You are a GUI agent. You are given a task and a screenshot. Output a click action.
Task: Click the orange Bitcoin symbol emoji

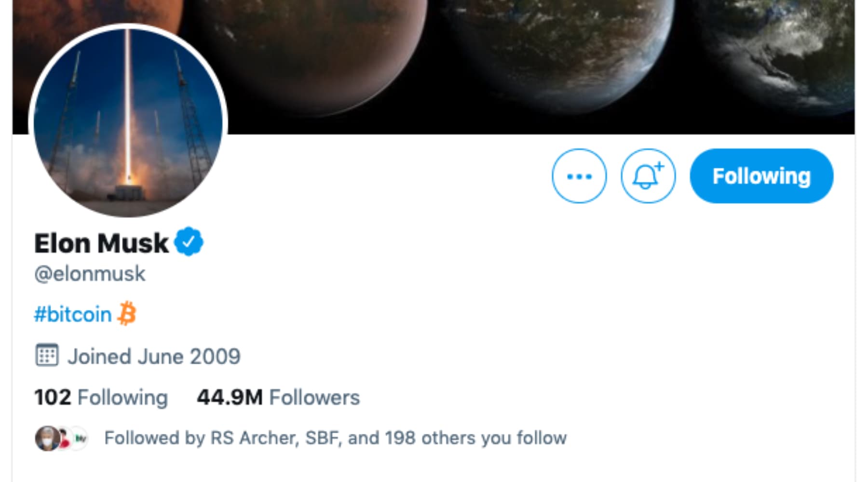pyautogui.click(x=127, y=314)
